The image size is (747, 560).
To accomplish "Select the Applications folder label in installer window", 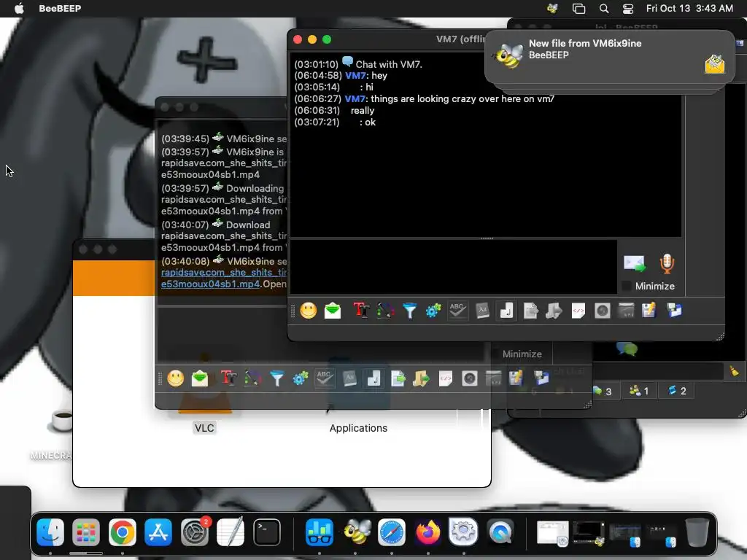I will pos(358,428).
